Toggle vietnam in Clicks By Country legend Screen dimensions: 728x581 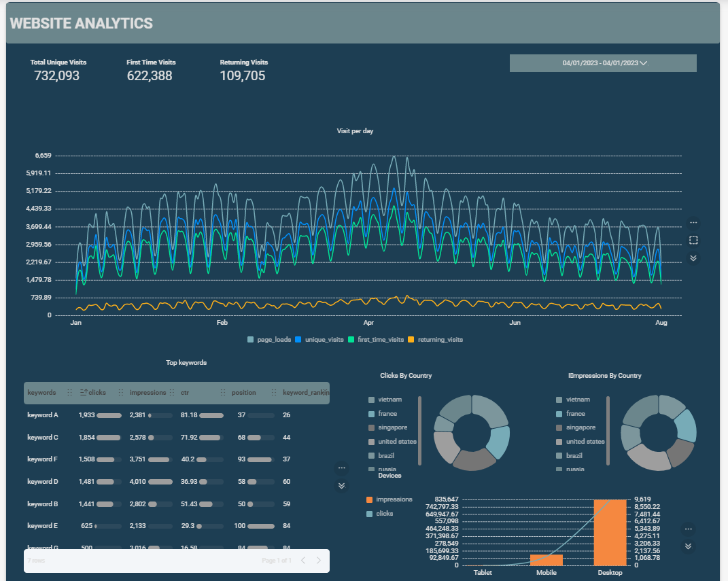(385, 400)
